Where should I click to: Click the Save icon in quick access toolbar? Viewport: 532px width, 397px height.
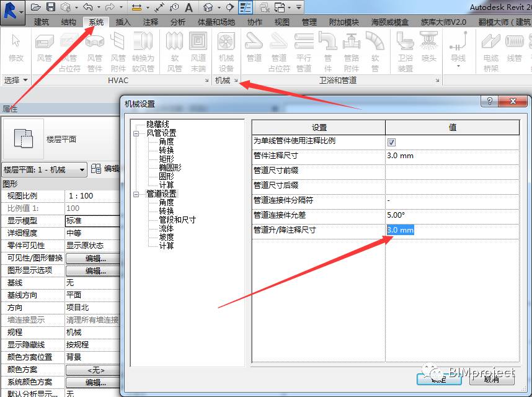pyautogui.click(x=51, y=7)
